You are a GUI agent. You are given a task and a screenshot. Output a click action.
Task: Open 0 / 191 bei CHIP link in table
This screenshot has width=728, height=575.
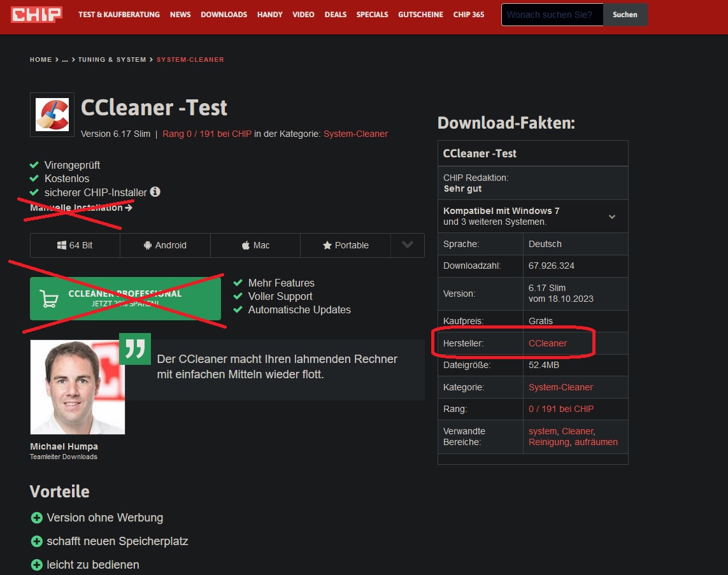pos(561,409)
